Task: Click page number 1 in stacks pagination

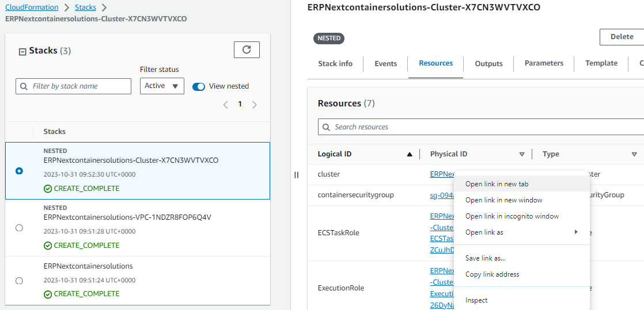Action: (240, 104)
